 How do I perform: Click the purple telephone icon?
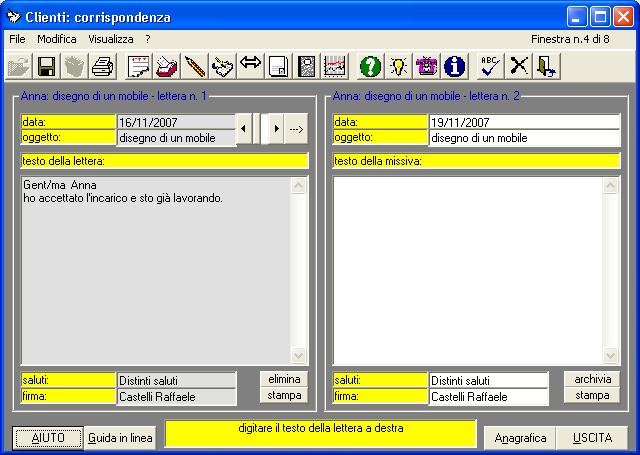tap(426, 66)
